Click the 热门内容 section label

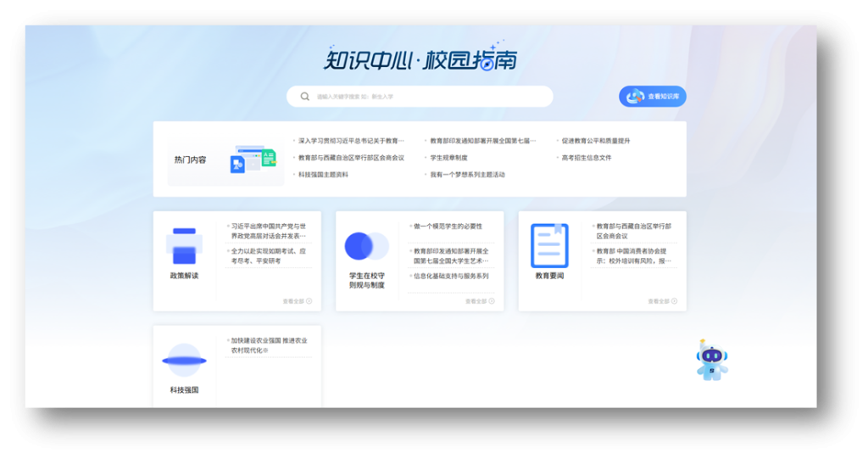pyautogui.click(x=190, y=160)
